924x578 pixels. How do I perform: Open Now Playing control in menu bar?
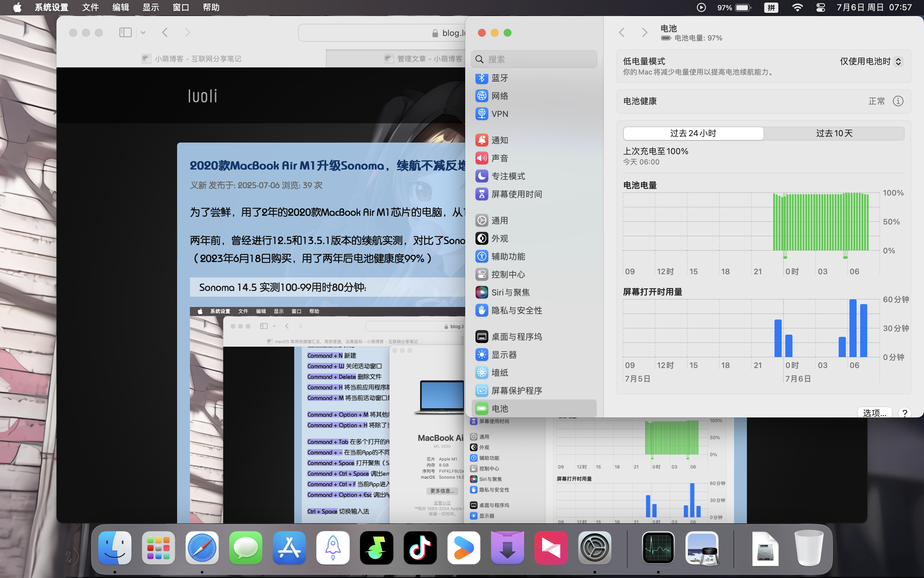pos(701,8)
